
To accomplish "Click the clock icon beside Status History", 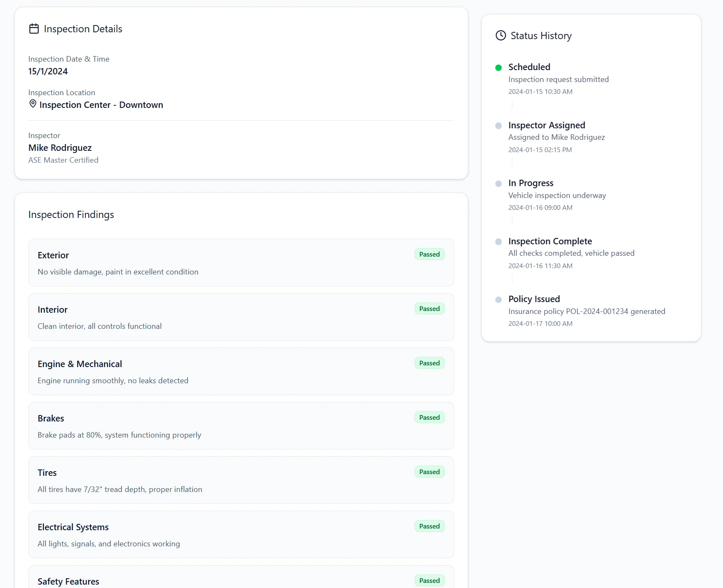I will pyautogui.click(x=501, y=36).
